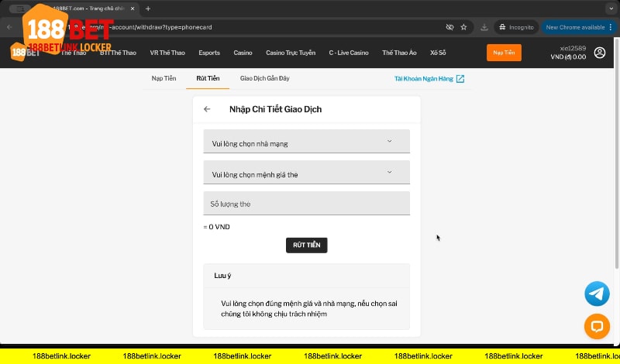The image size is (620, 364).
Task: Click the back arrow beside Nhập Chi Tiết Giao Dịch
Action: (207, 109)
